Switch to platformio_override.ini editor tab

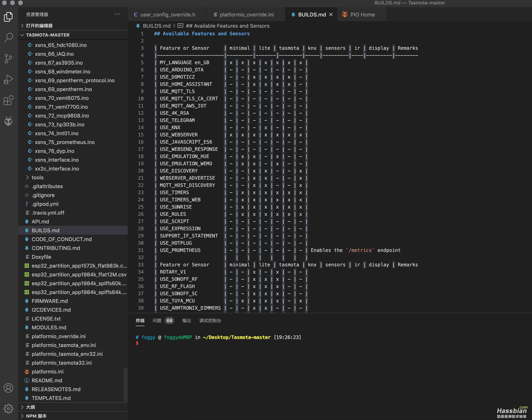pos(246,14)
